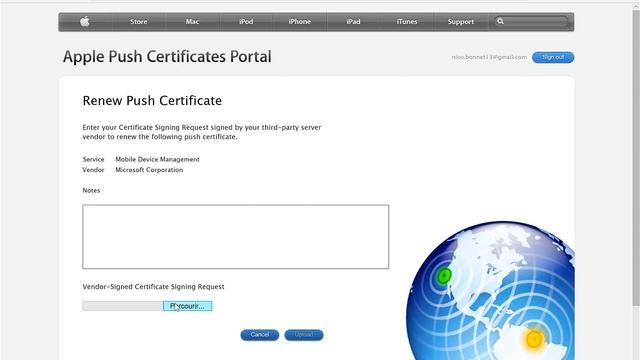Click the 'Mobile Device Management' service value
Image resolution: width=640 pixels, height=360 pixels.
[x=157, y=160]
